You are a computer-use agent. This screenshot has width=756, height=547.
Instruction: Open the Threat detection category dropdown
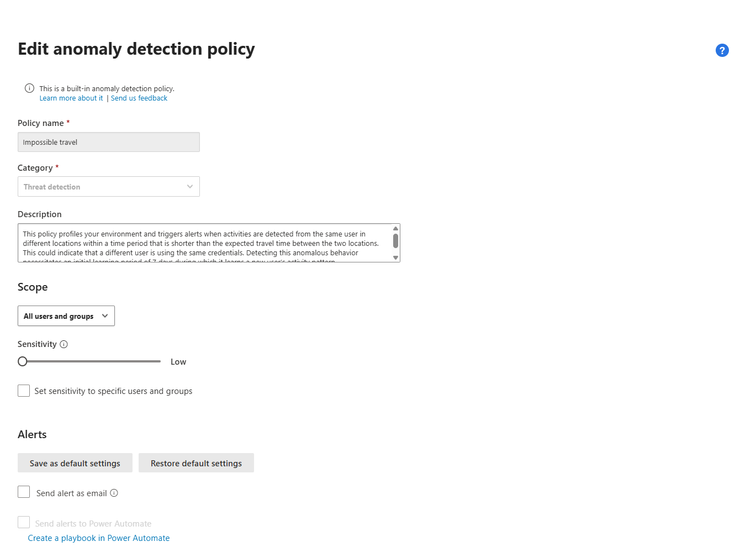(108, 187)
